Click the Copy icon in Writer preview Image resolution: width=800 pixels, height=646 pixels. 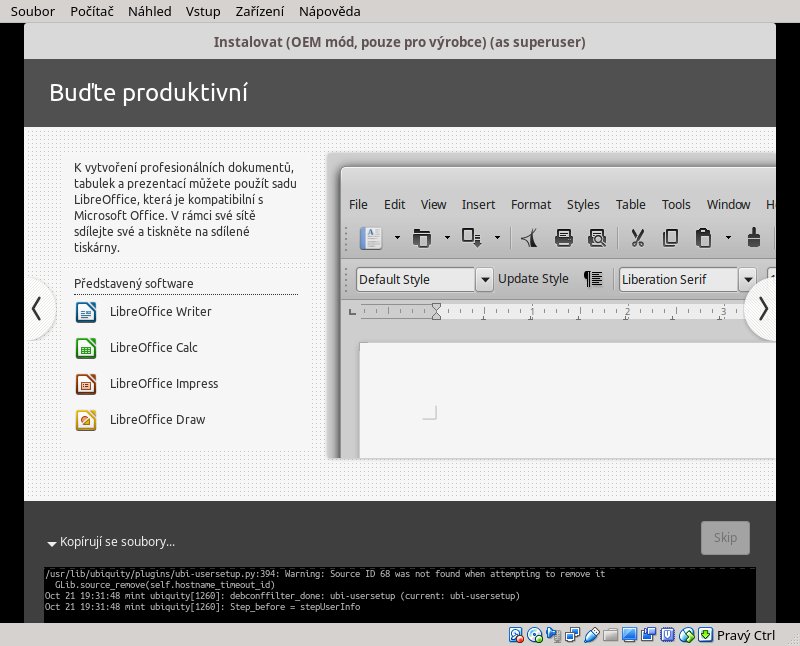pos(670,238)
